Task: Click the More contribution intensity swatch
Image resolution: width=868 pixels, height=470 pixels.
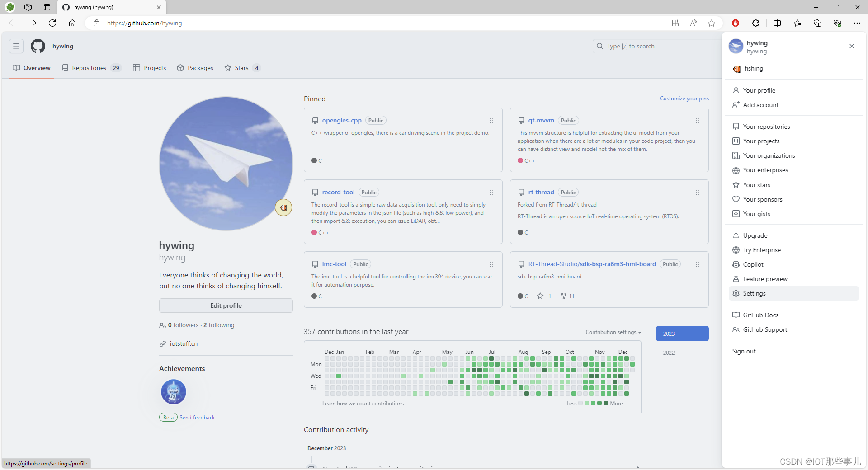Action: (606, 403)
